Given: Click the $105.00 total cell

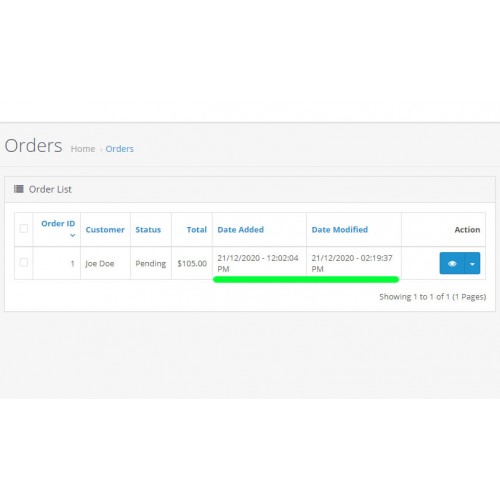Looking at the screenshot, I should [192, 264].
